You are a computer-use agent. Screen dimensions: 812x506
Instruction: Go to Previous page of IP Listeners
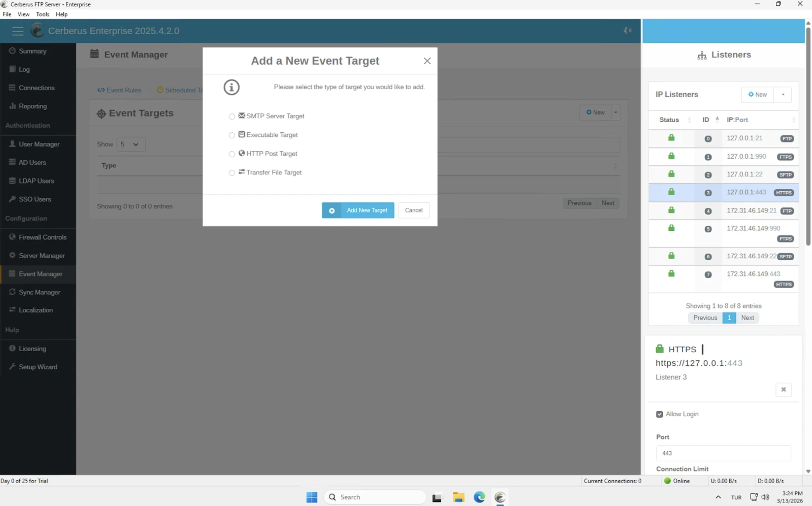click(705, 318)
